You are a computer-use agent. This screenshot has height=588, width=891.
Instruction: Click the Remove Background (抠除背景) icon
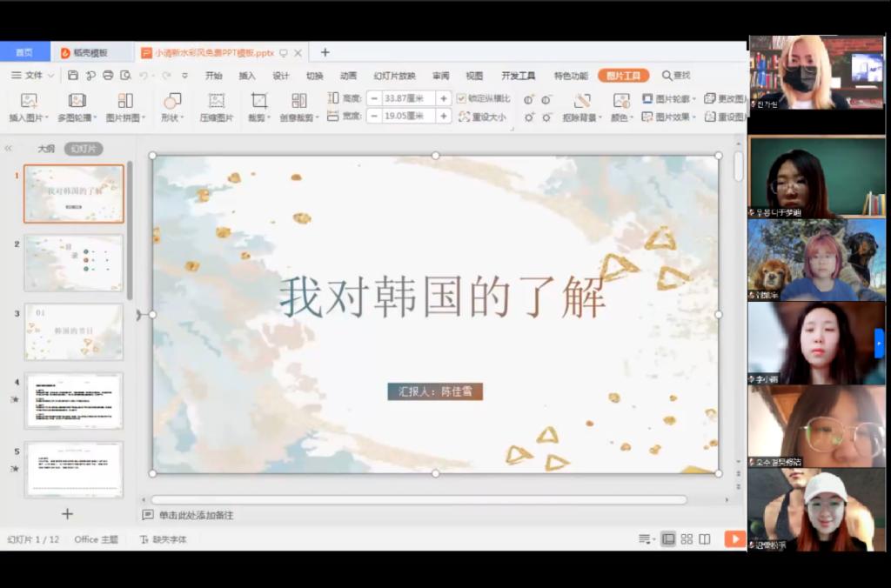(582, 101)
